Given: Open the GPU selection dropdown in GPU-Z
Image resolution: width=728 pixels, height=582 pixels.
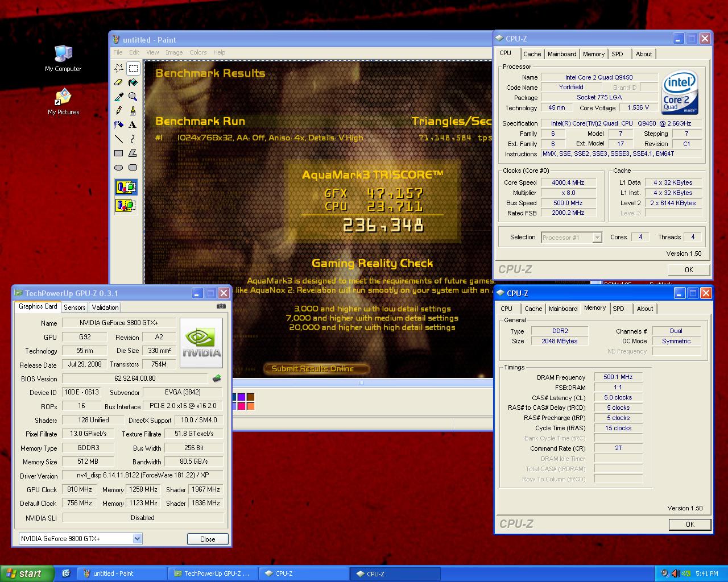Looking at the screenshot, I should coord(137,538).
